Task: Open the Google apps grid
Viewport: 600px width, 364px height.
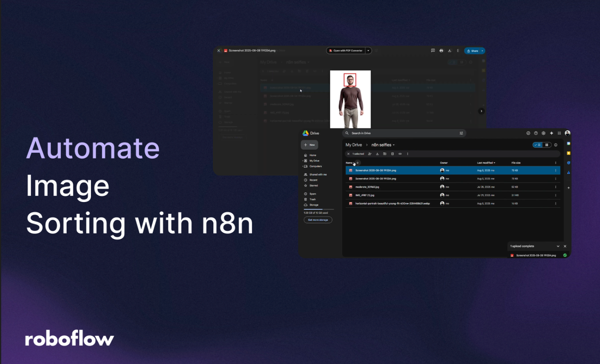Action: click(559, 133)
